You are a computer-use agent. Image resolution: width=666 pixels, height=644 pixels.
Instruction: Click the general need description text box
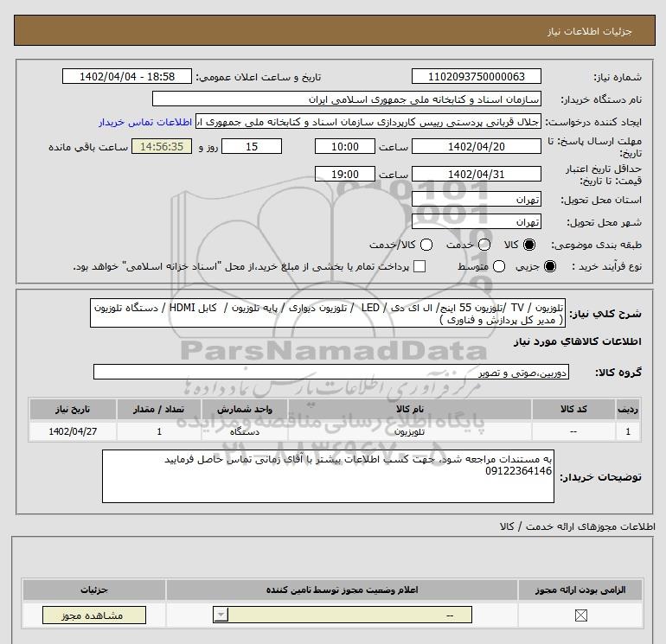328,313
